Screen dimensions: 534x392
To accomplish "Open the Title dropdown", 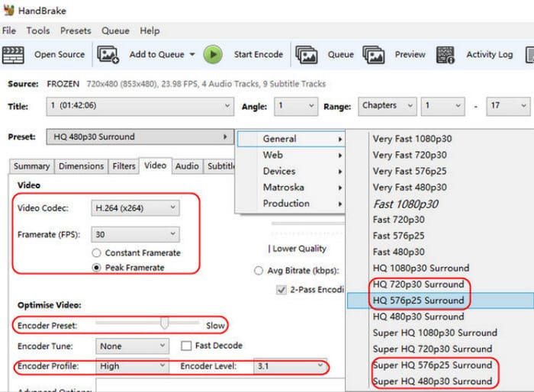I will 140,106.
